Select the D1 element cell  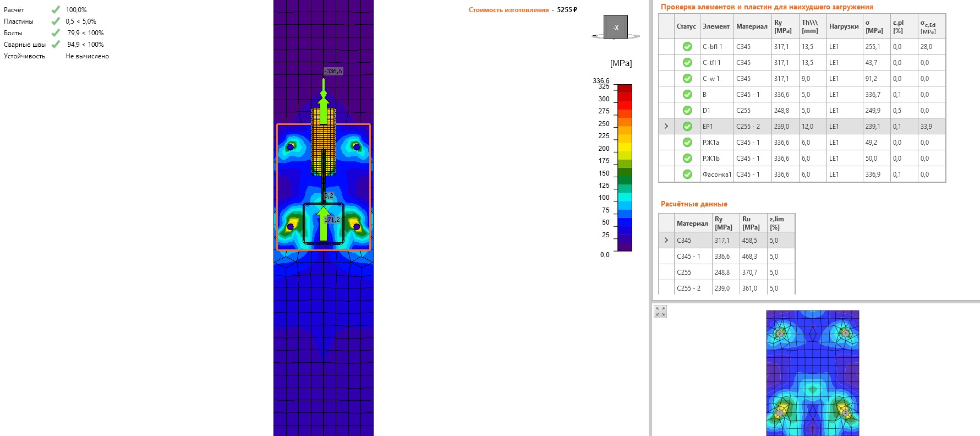[x=716, y=111]
